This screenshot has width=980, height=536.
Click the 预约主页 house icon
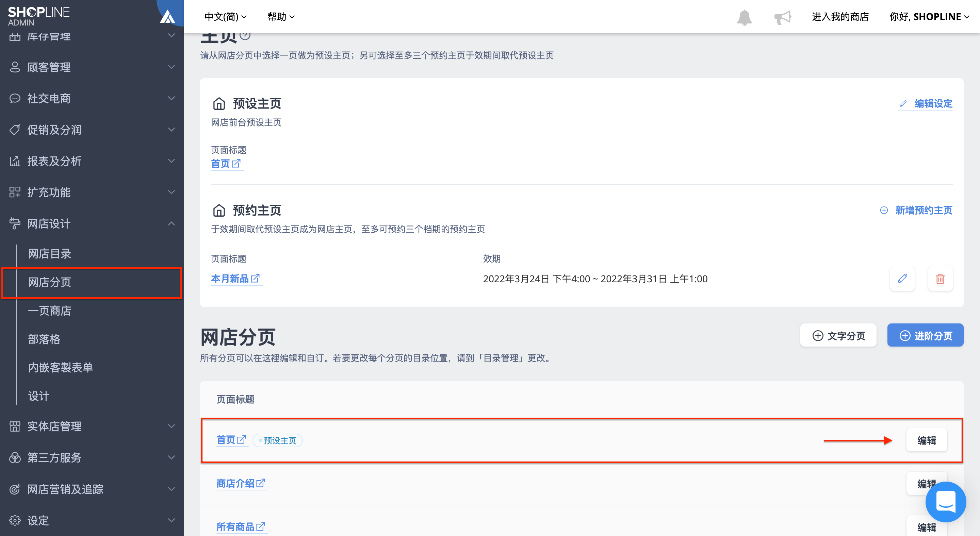pos(219,210)
